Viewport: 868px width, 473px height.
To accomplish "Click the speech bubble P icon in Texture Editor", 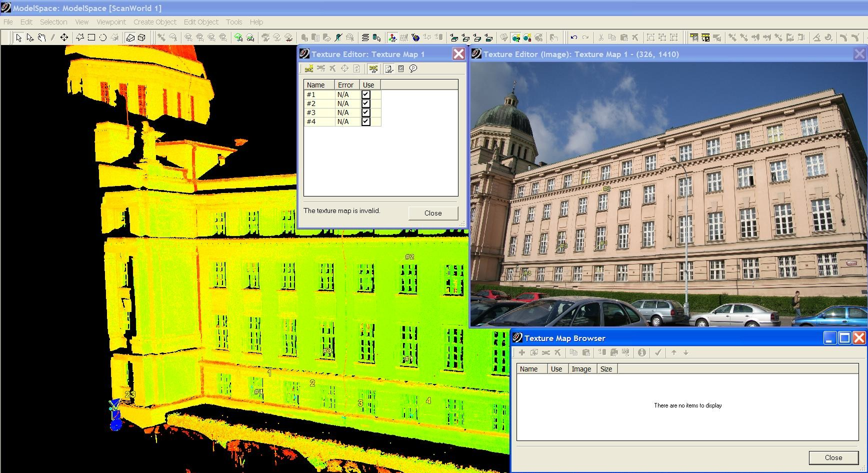I will pos(413,69).
